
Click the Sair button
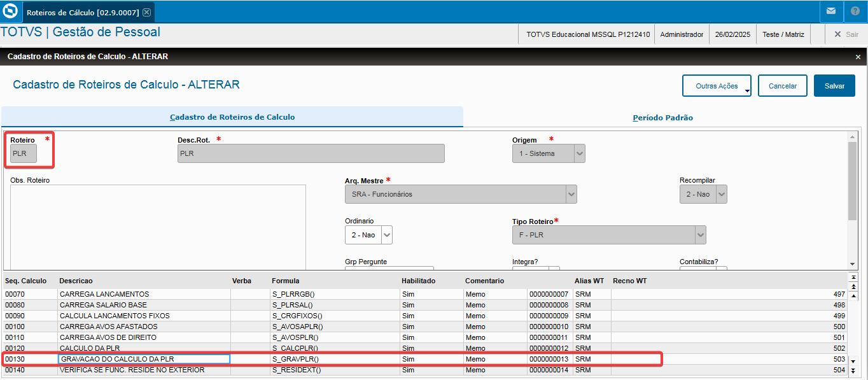click(846, 34)
